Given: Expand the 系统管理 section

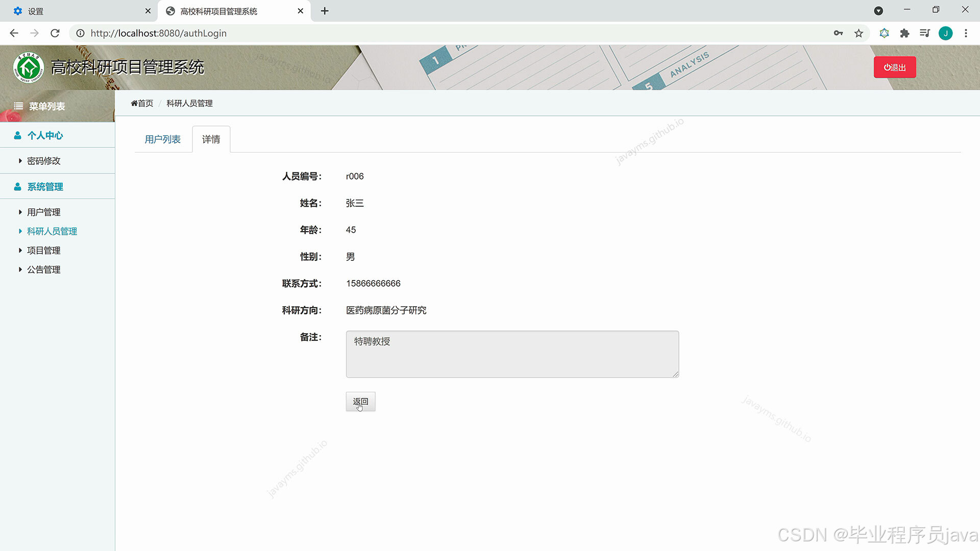Looking at the screenshot, I should pyautogui.click(x=45, y=187).
